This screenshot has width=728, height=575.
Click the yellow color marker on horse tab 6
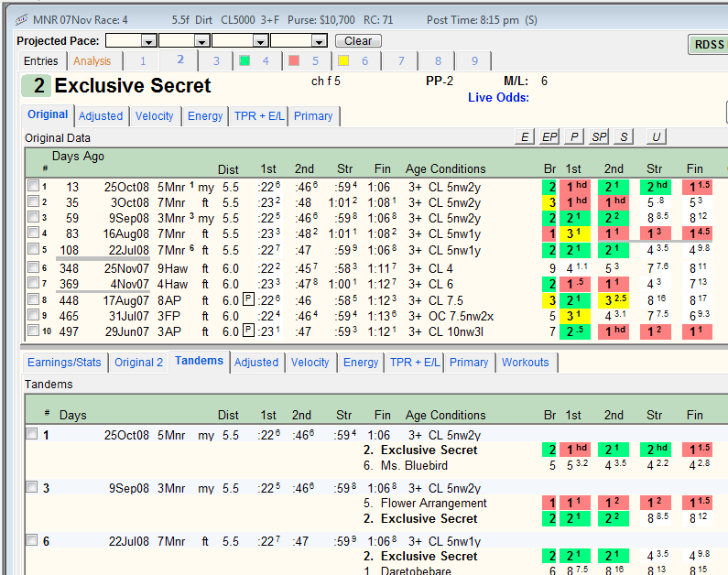[x=343, y=60]
